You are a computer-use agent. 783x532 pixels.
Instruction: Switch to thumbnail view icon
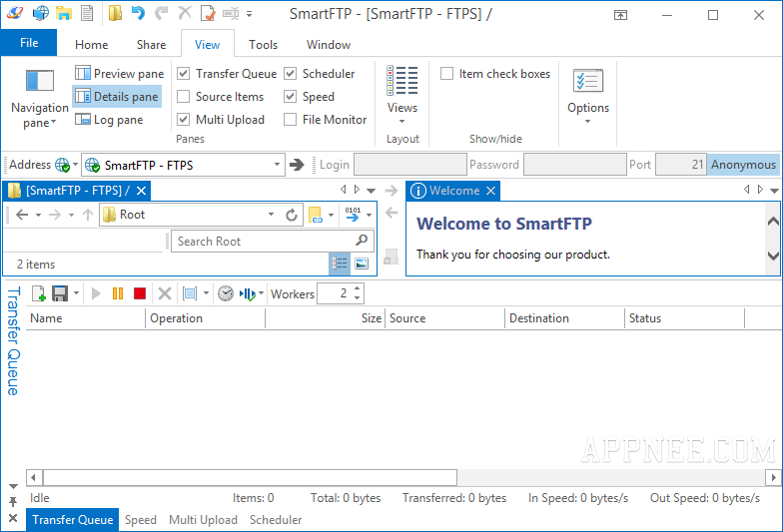[x=362, y=264]
